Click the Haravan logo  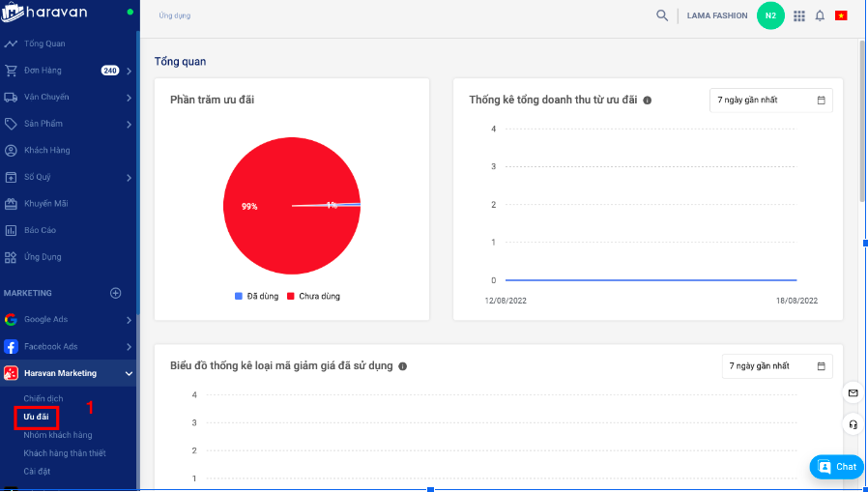click(44, 13)
